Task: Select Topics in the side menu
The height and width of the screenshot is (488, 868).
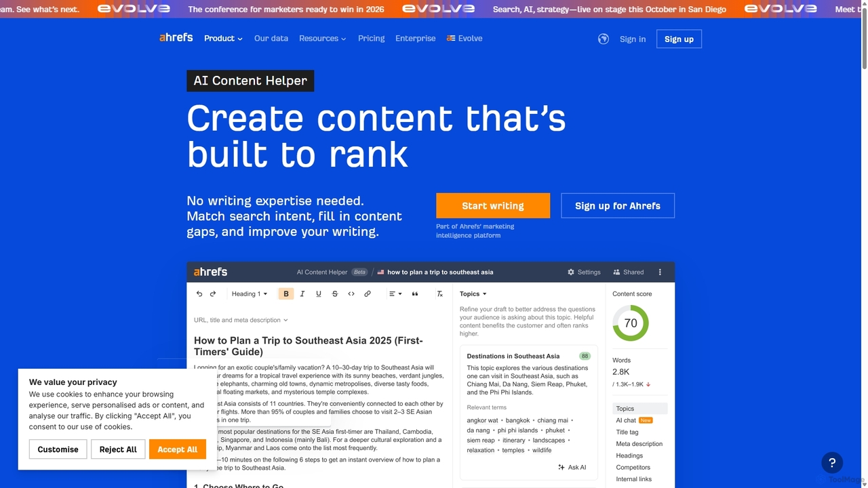Action: click(640, 409)
